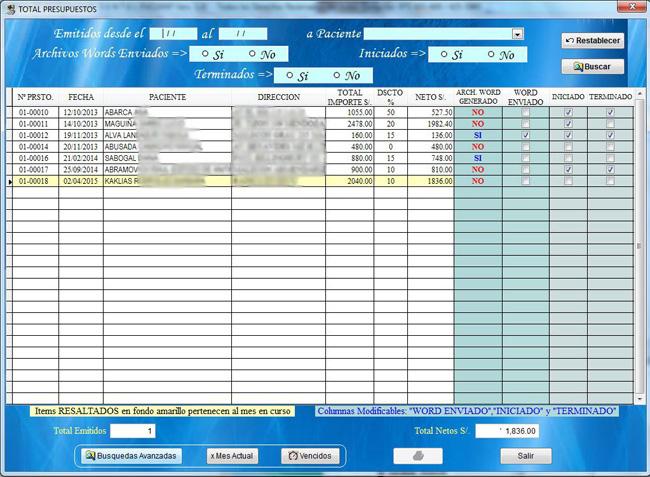
Task: Click neto cell 527.50
Action: coord(431,112)
